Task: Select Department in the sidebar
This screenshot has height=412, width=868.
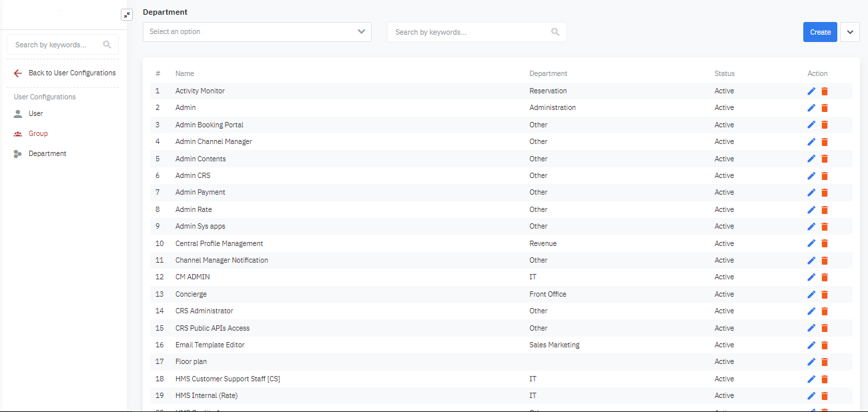Action: (x=47, y=154)
